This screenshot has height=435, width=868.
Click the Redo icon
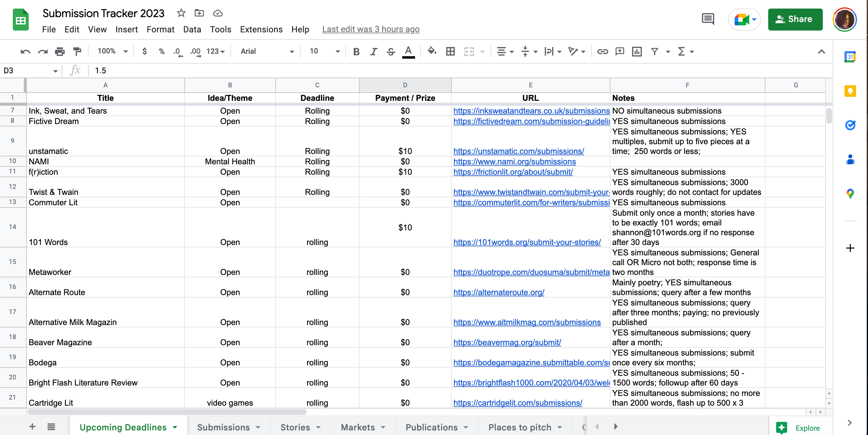click(42, 52)
